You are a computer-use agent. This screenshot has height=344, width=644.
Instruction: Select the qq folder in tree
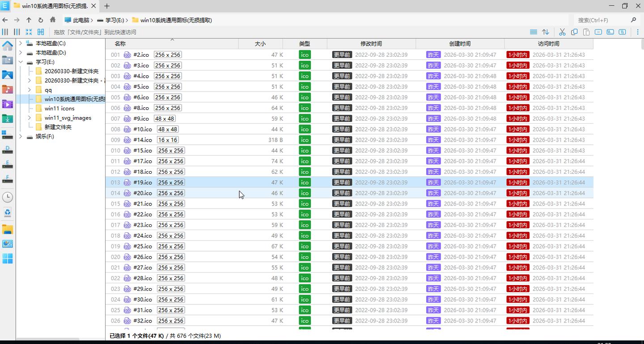click(48, 90)
